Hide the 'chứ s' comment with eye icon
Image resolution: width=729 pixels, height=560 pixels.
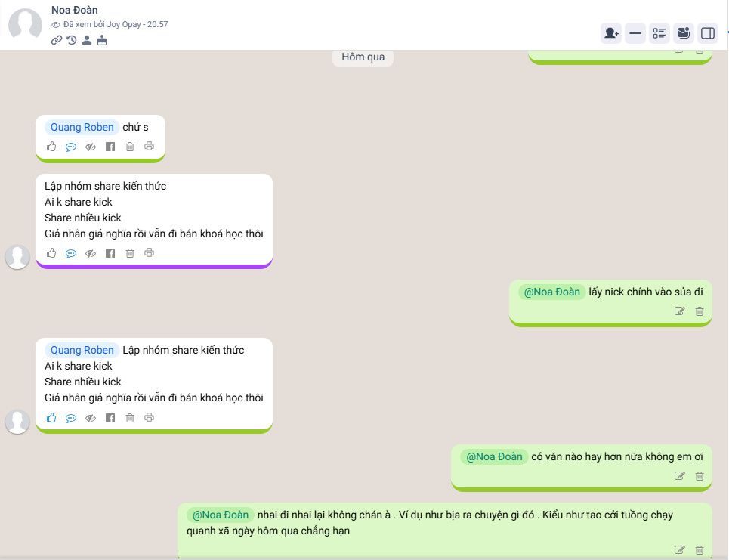pyautogui.click(x=91, y=147)
